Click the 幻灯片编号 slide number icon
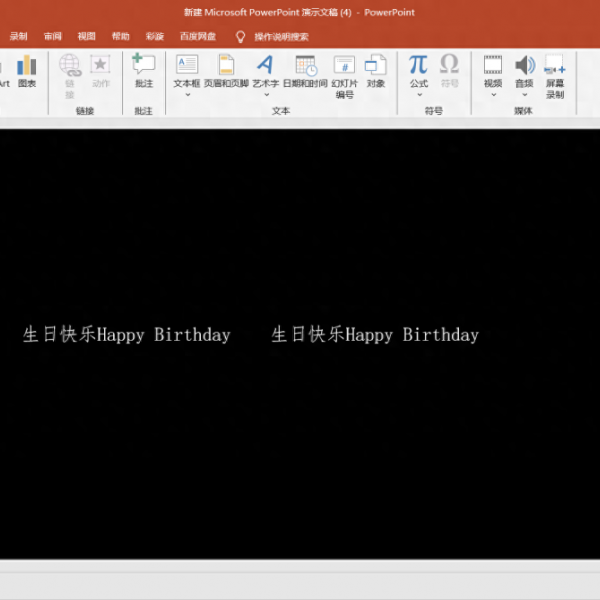Viewport: 600px width, 600px height. (345, 74)
